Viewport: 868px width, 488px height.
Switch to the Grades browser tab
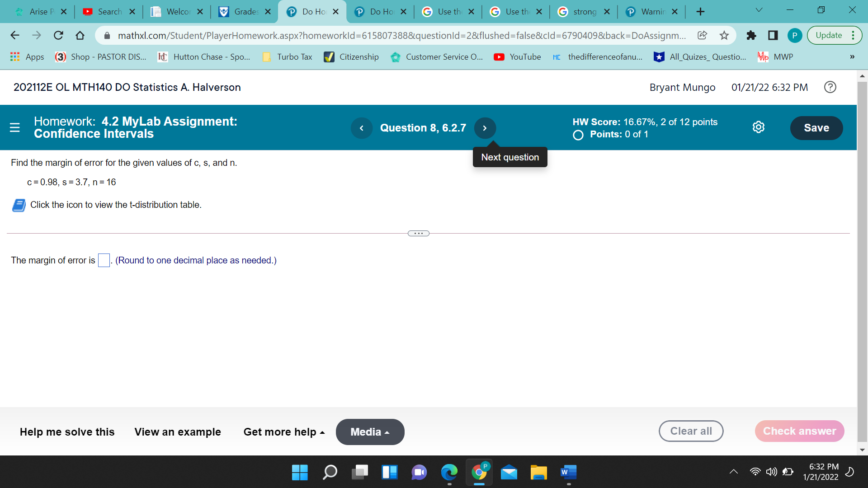coord(244,11)
